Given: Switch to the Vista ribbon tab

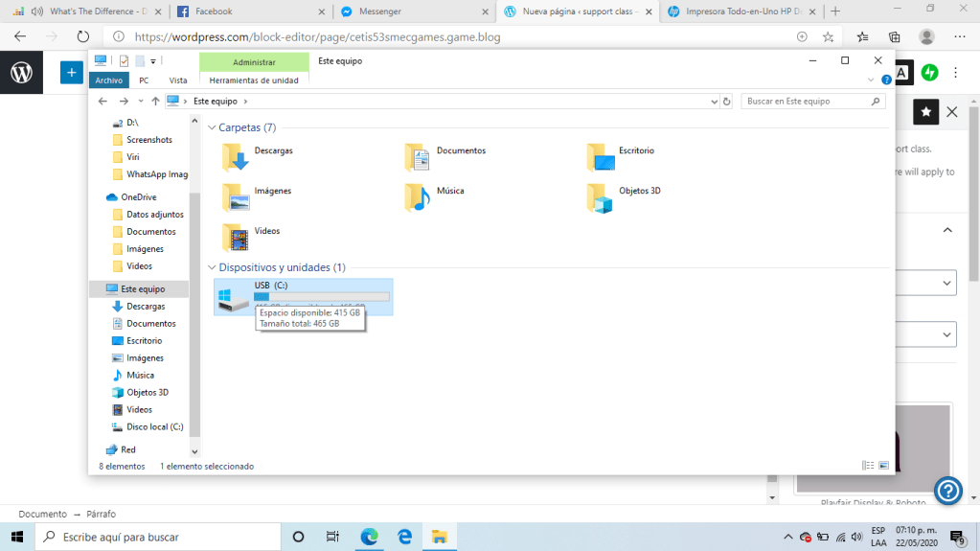Looking at the screenshot, I should tap(177, 80).
